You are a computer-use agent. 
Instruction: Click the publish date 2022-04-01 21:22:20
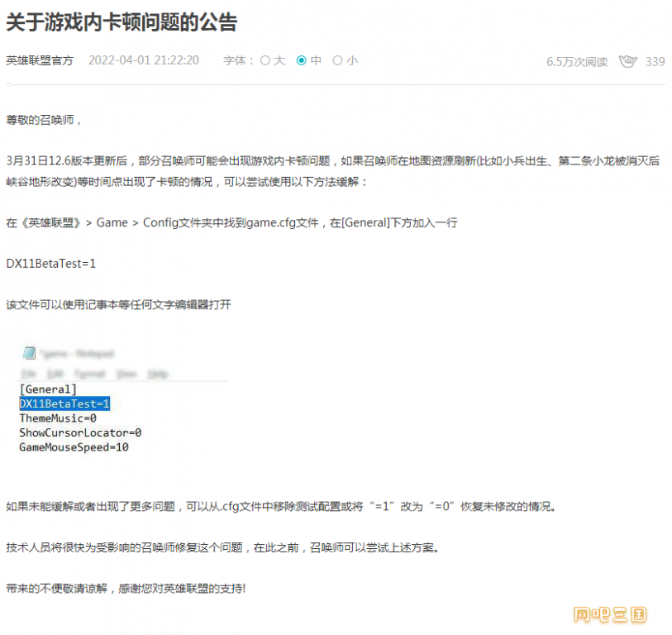pyautogui.click(x=144, y=60)
